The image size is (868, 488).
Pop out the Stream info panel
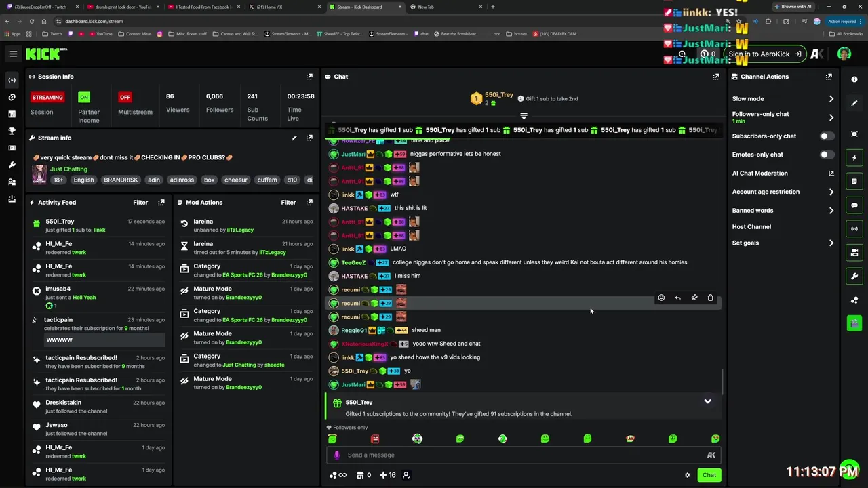tap(309, 138)
